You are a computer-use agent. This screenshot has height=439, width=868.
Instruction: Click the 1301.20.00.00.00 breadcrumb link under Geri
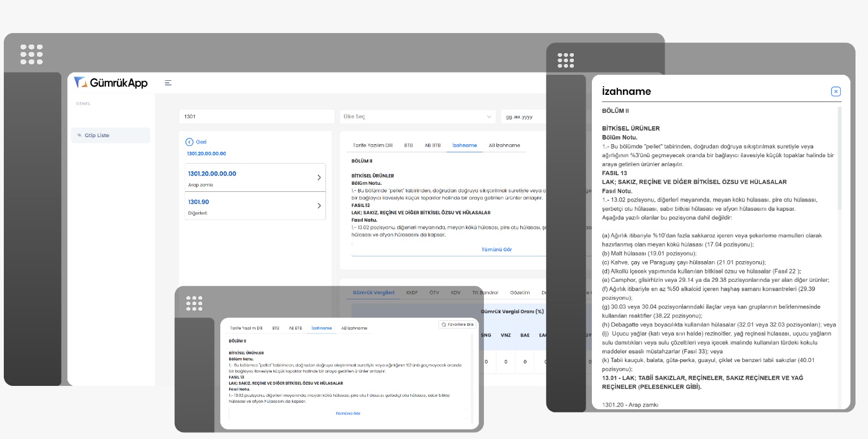click(x=207, y=154)
